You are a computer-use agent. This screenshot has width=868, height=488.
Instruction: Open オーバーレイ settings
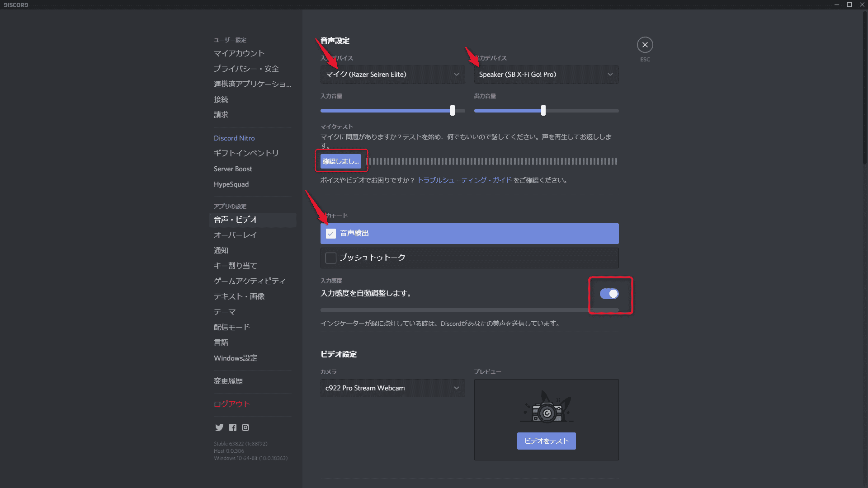[x=253, y=235]
